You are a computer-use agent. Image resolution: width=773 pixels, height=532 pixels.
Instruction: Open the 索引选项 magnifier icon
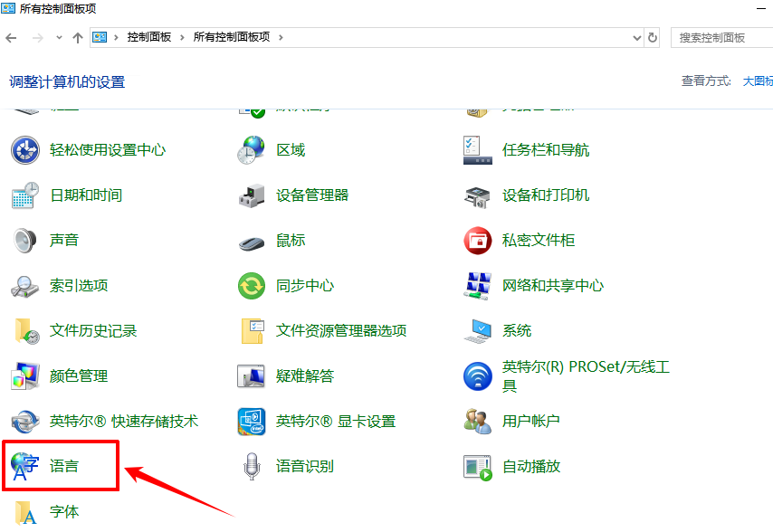coord(25,286)
